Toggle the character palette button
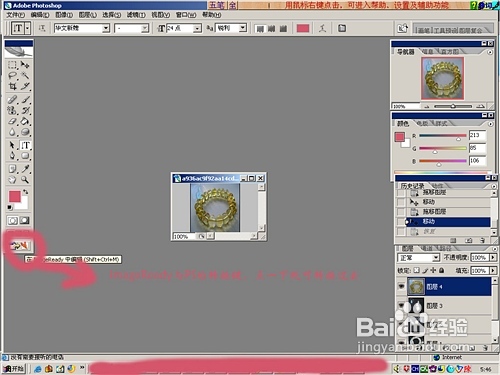 [x=342, y=28]
